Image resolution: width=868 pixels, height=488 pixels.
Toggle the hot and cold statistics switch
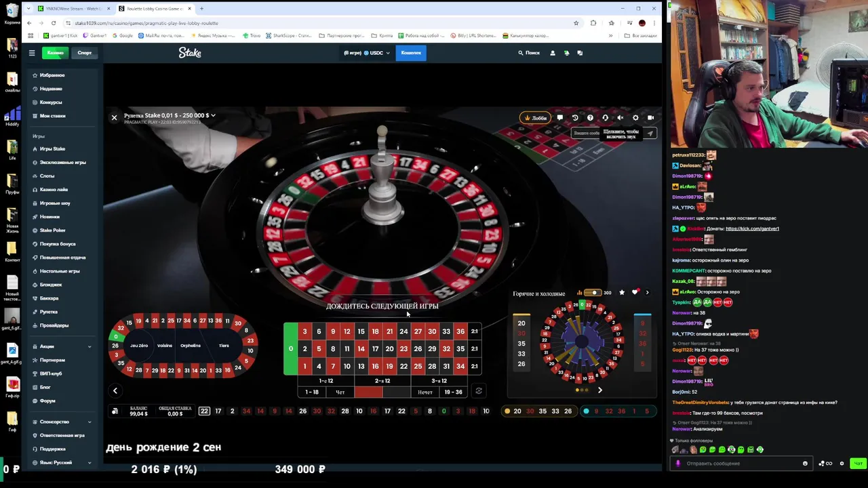(592, 293)
